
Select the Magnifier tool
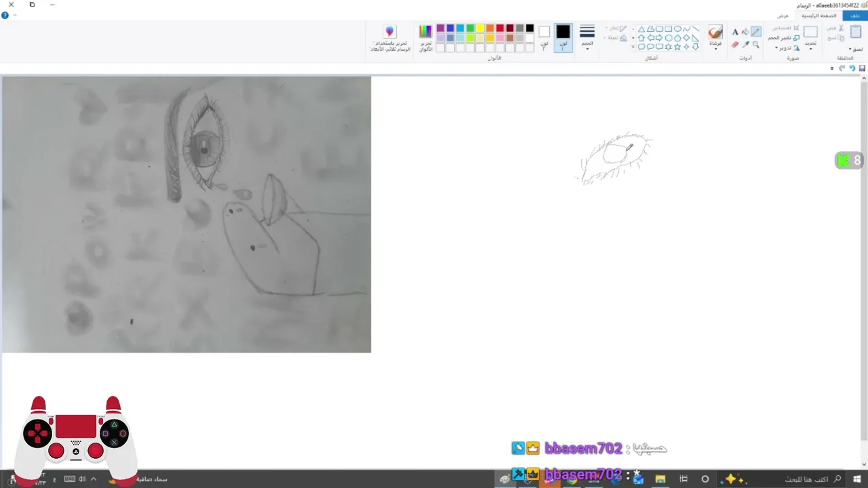(755, 45)
